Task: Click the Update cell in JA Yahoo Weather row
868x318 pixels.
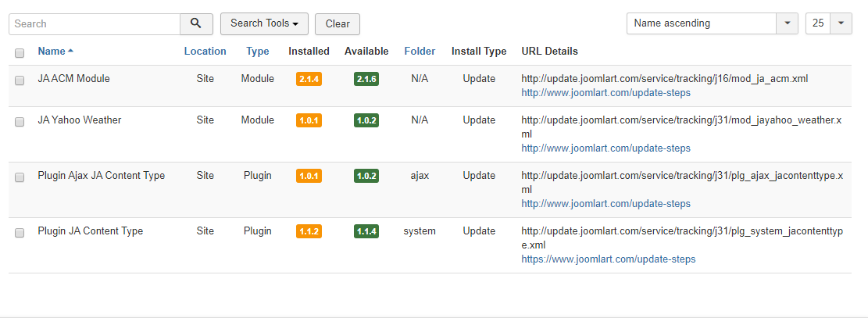Action: click(x=479, y=120)
